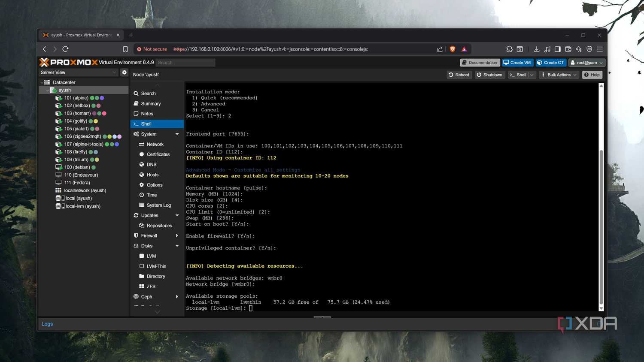The height and width of the screenshot is (362, 644).
Task: Open the root@pam user menu
Action: click(x=587, y=63)
